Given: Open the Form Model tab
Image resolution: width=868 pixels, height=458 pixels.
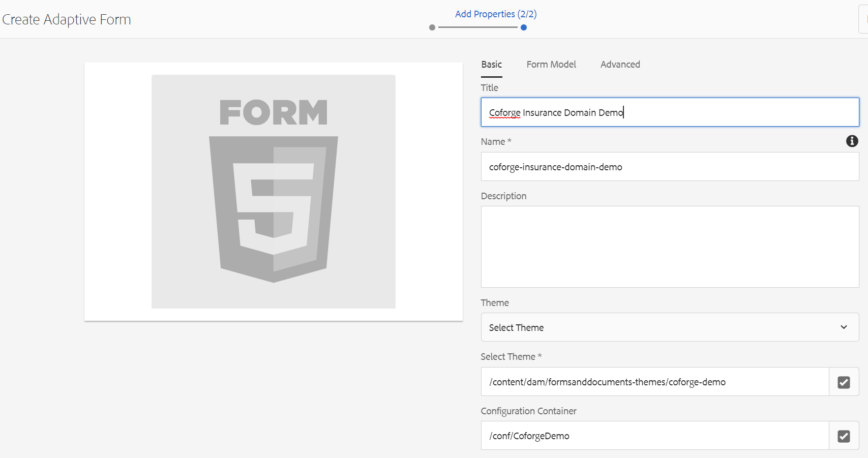Looking at the screenshot, I should (551, 65).
